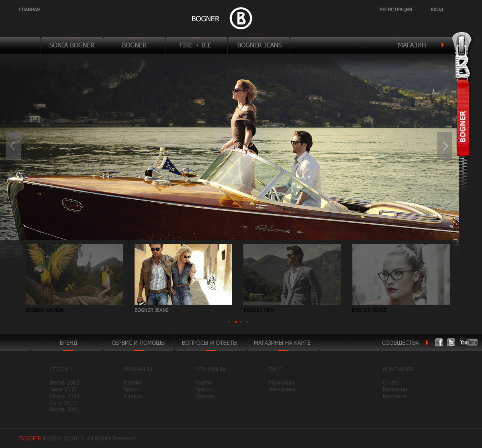Open Брюки under МУЖЧИНЫ
The image size is (482, 448).
pyautogui.click(x=132, y=389)
